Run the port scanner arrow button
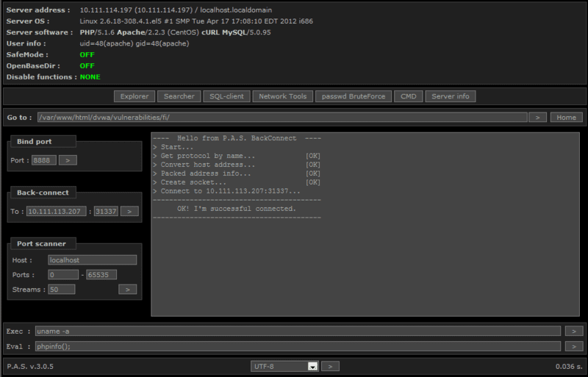Image resolution: width=588 pixels, height=377 pixels. [x=128, y=290]
